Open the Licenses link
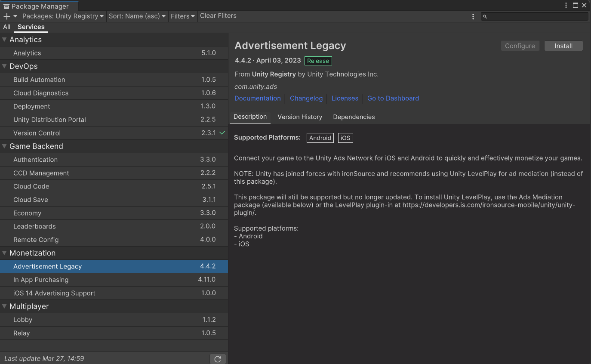Image resolution: width=591 pixels, height=364 pixels. (x=345, y=98)
